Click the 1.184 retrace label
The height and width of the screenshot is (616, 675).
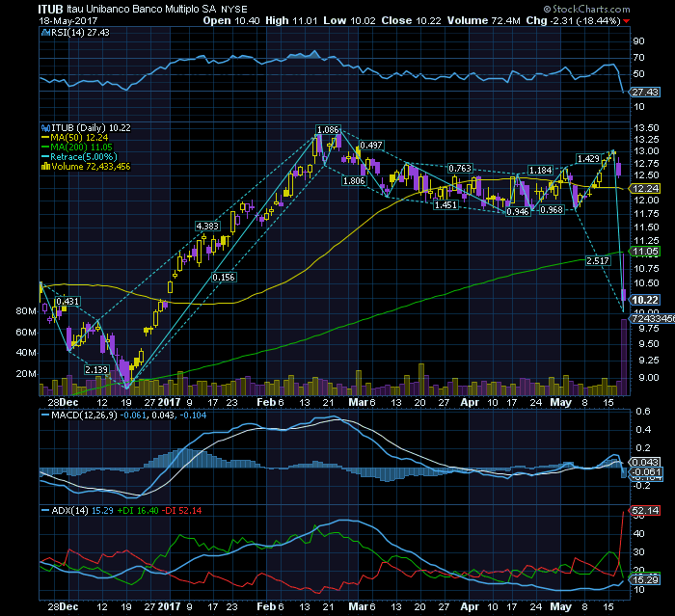point(541,171)
